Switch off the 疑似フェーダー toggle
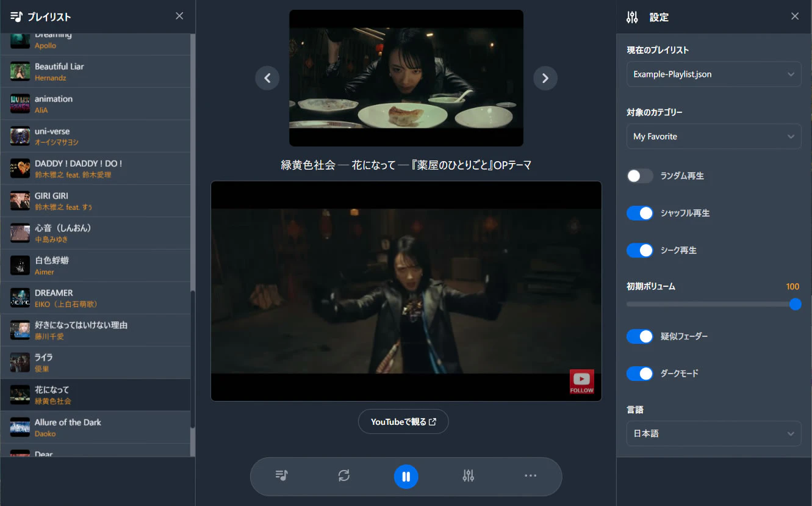812x506 pixels. pyautogui.click(x=640, y=336)
